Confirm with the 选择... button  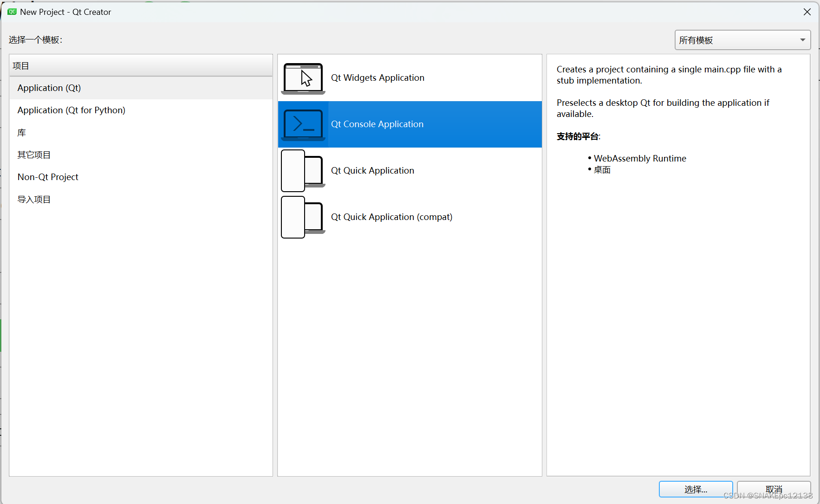tap(696, 489)
